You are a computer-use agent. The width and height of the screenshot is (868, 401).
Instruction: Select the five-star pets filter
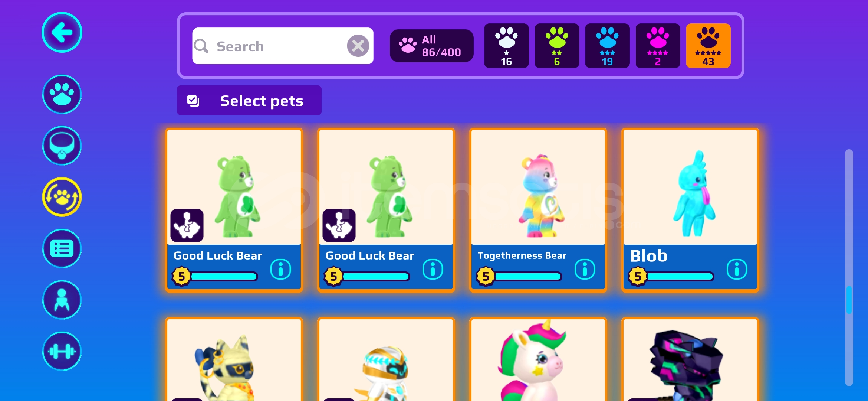[708, 46]
